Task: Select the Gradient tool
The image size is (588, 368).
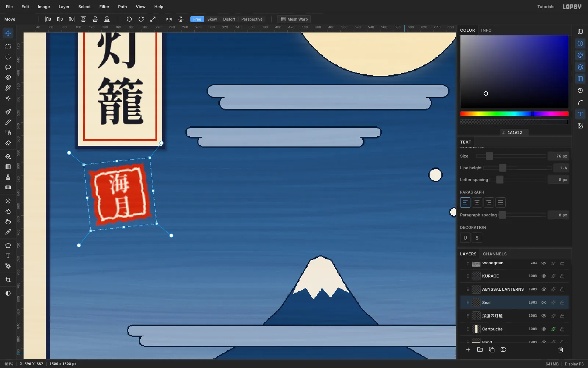Action: (8, 167)
